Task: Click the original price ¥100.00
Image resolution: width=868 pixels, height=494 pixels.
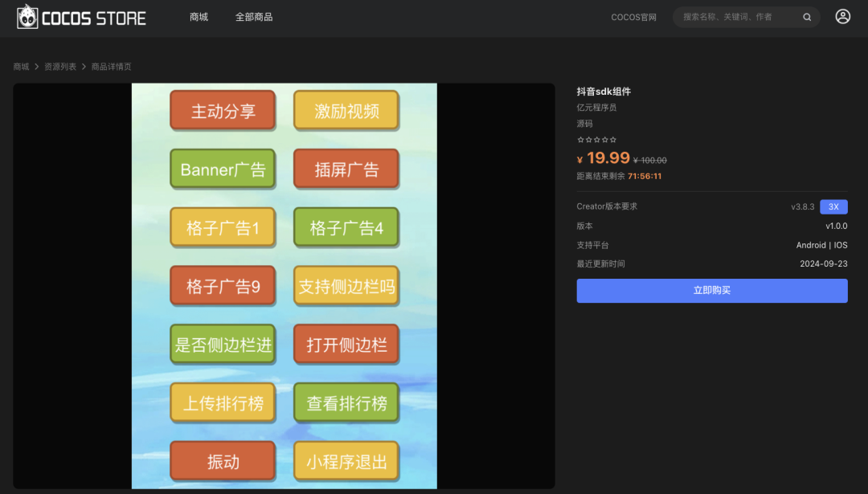Action: coord(650,161)
